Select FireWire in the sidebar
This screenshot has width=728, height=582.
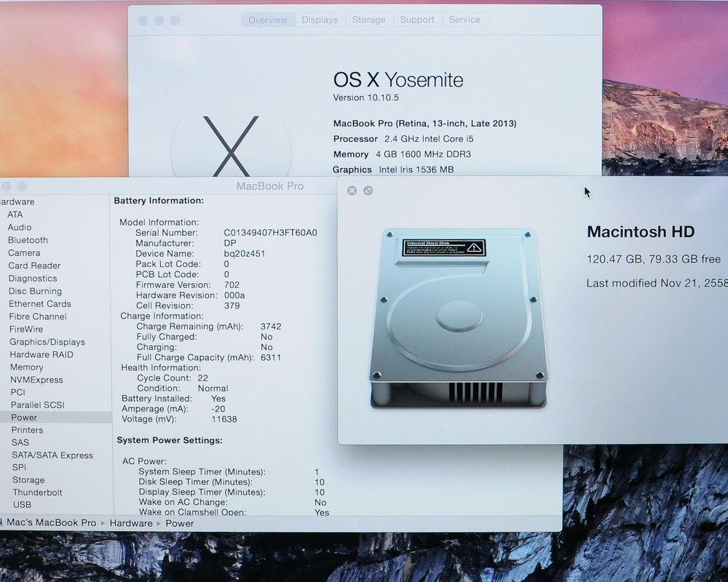coord(26,329)
